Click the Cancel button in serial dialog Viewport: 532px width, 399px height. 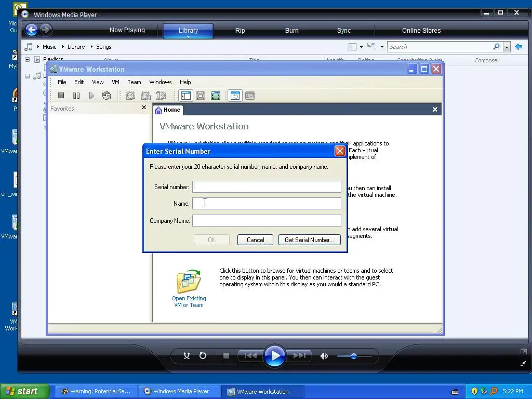pos(255,240)
